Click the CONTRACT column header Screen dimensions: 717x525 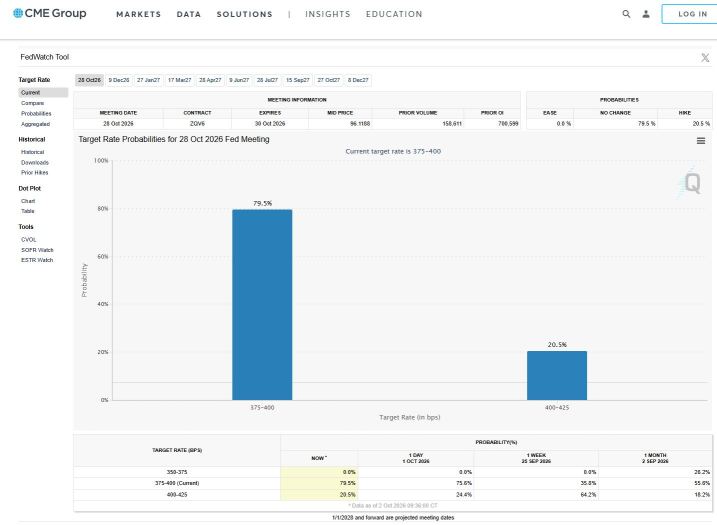198,113
